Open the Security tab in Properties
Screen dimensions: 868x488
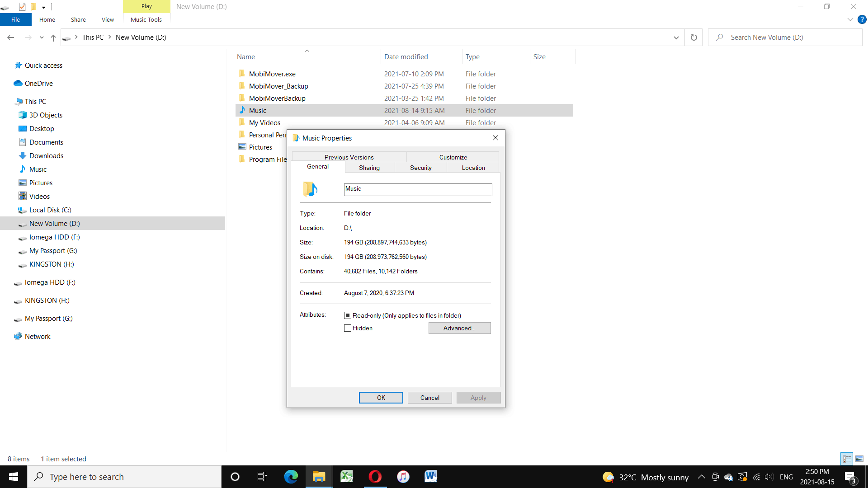coord(421,168)
